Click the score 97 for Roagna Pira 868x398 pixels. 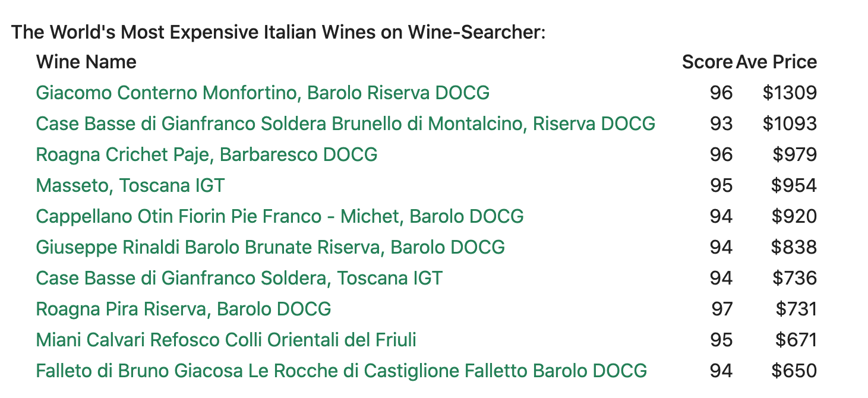coord(722,309)
